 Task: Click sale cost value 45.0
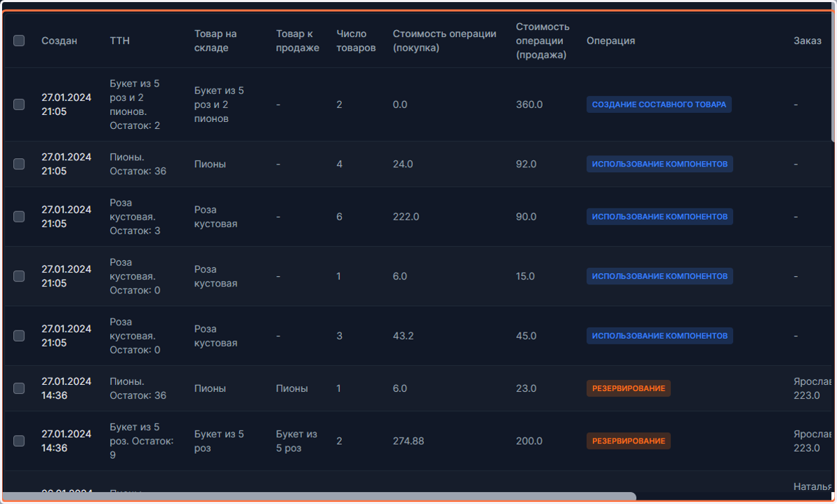pyautogui.click(x=526, y=336)
